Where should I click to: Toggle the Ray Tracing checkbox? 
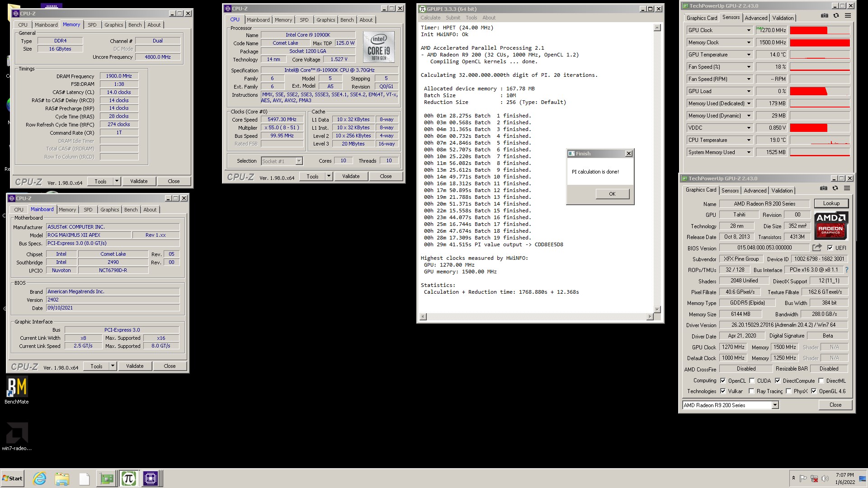(751, 391)
